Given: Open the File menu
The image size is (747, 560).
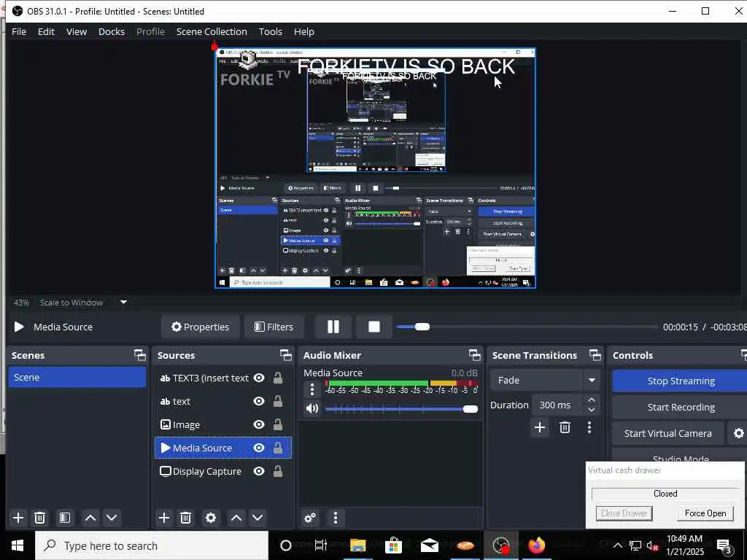Looking at the screenshot, I should pyautogui.click(x=19, y=31).
